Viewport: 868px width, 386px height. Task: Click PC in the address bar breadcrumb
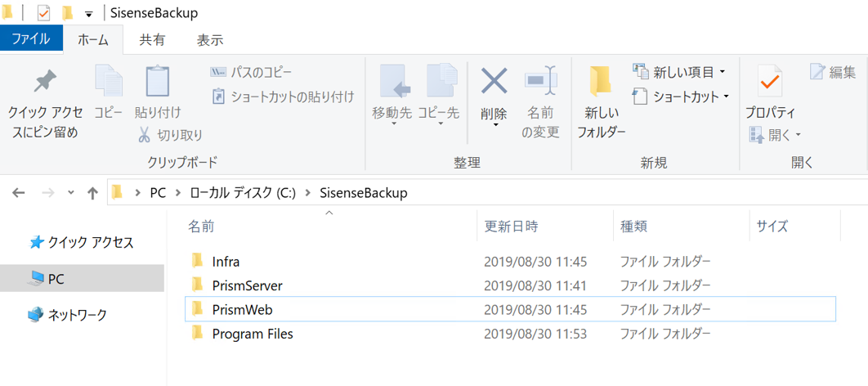coord(158,193)
